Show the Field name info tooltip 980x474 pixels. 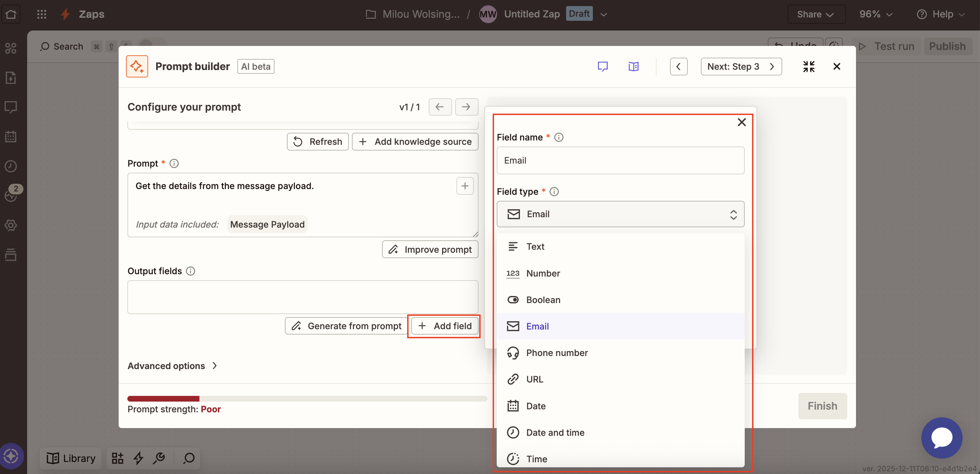click(x=559, y=137)
